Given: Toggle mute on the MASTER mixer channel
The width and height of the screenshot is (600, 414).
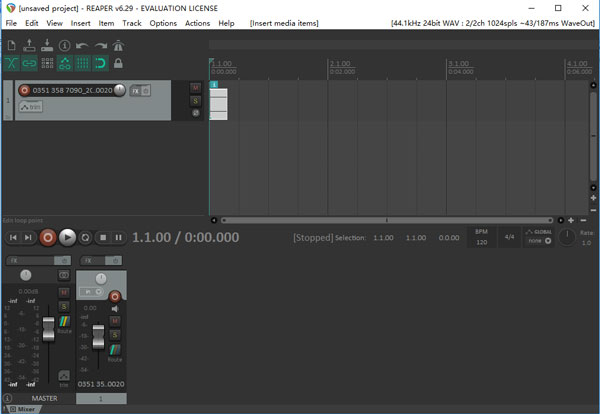Looking at the screenshot, I should point(64,293).
